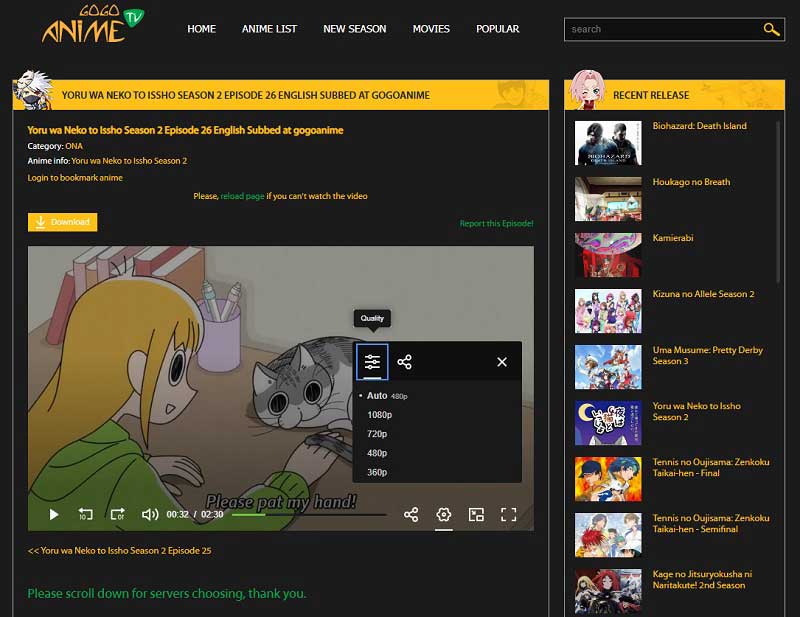Open share tab in settings popup
This screenshot has height=617, width=800.
click(405, 362)
